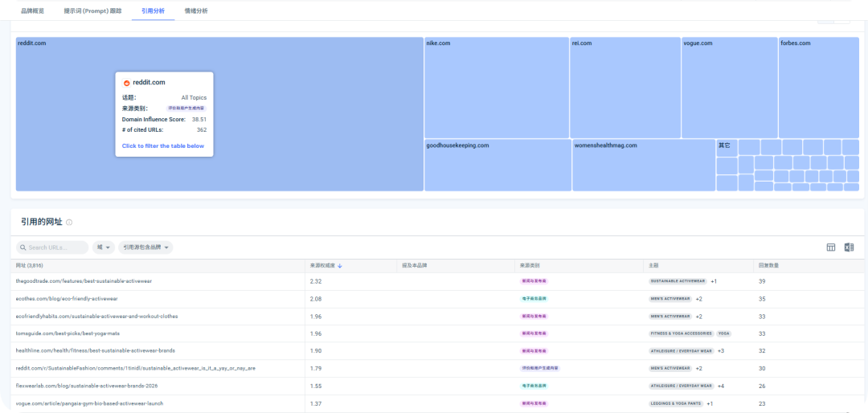Click the FITNESS & YOGA ACCESSORIES tag
Image resolution: width=868 pixels, height=413 pixels.
point(681,333)
